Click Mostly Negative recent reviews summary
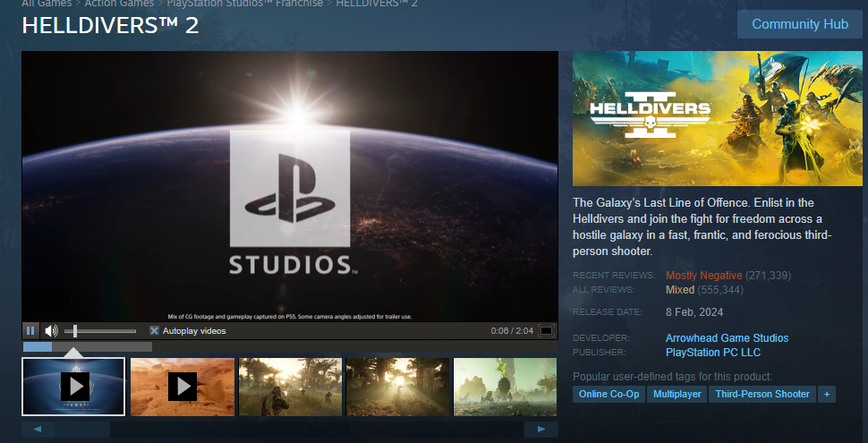This screenshot has height=443, width=868. [x=703, y=276]
